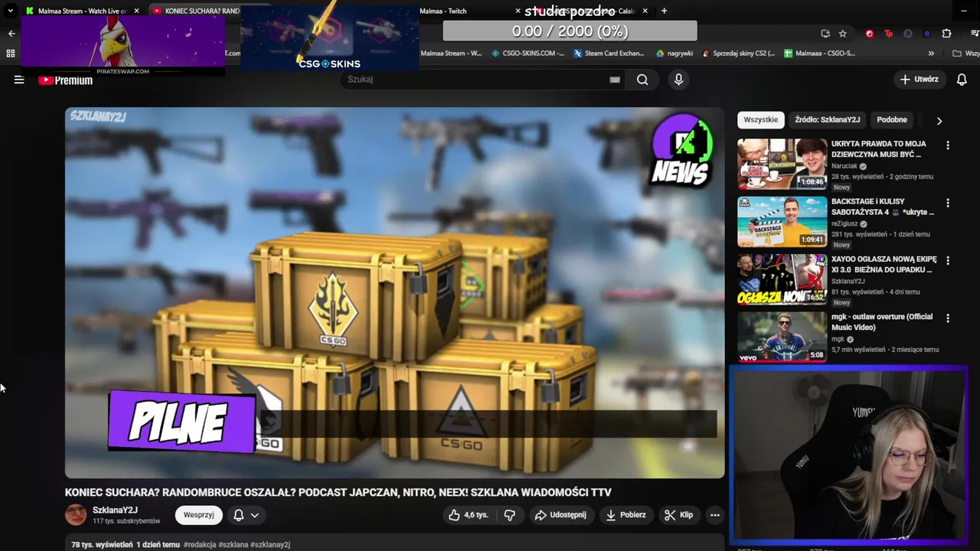
Task: Click the search magnifier button
Action: (x=642, y=80)
